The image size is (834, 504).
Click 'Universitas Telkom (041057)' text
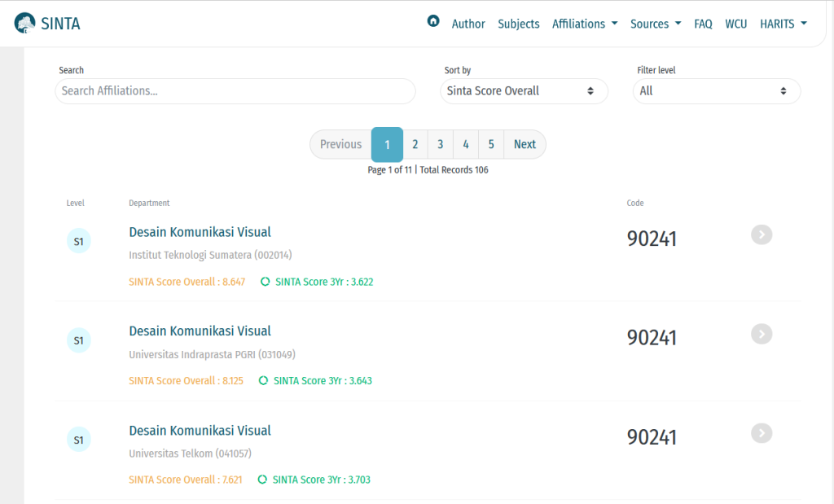click(x=190, y=454)
